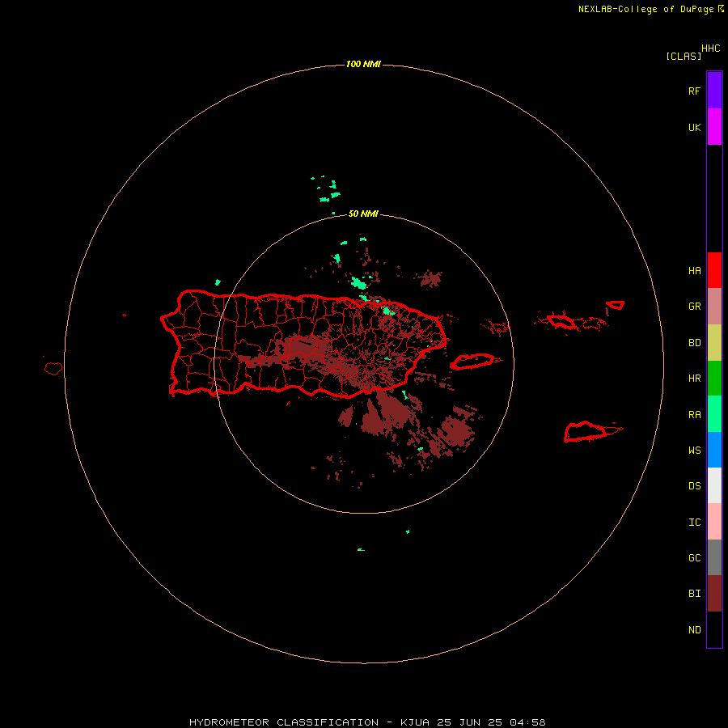Click the 50 NMI range ring label
Image resolution: width=728 pixels, height=728 pixels.
(363, 214)
